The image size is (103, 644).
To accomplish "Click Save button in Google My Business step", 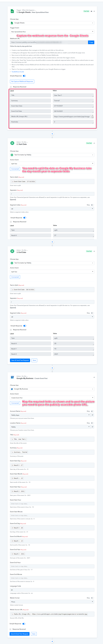I will 34,634.
